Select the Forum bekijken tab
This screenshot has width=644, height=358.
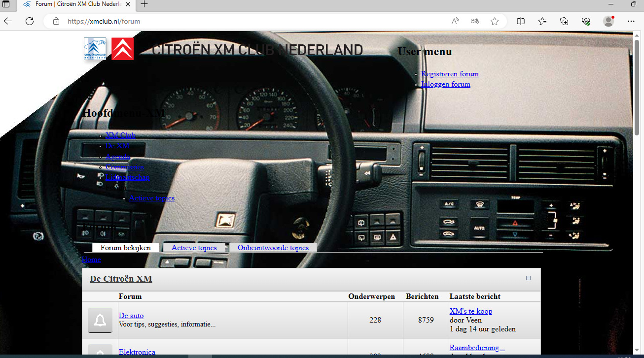(125, 248)
